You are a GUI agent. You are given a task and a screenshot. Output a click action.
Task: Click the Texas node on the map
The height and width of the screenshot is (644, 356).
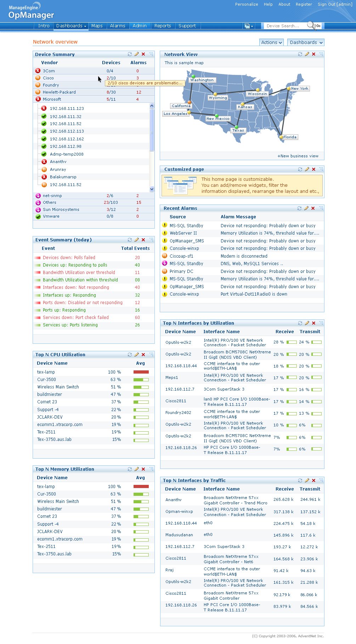[x=236, y=127]
